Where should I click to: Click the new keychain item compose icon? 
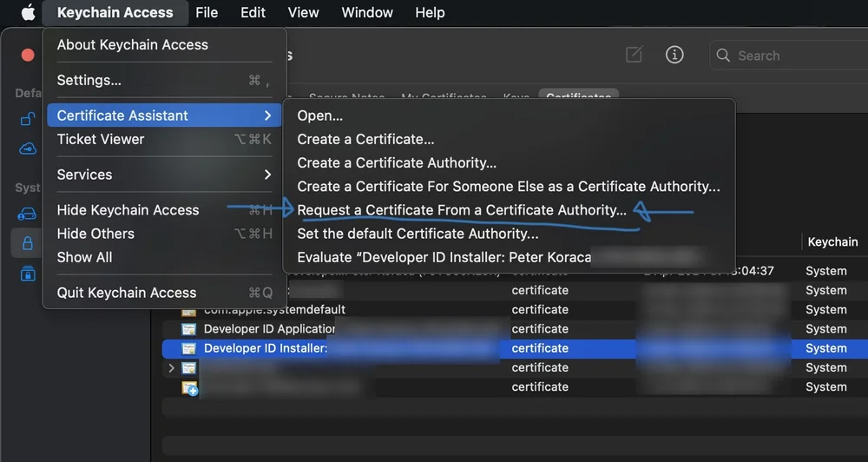coord(634,55)
